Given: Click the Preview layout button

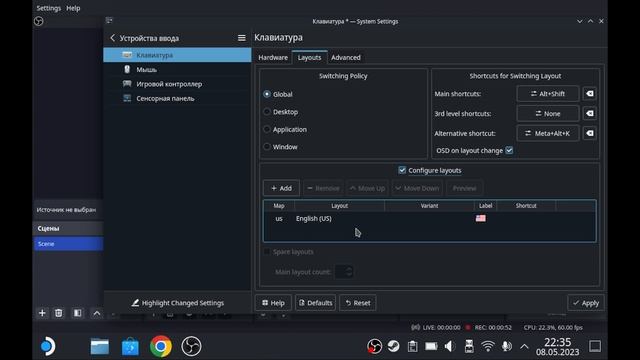Looking at the screenshot, I should [464, 188].
